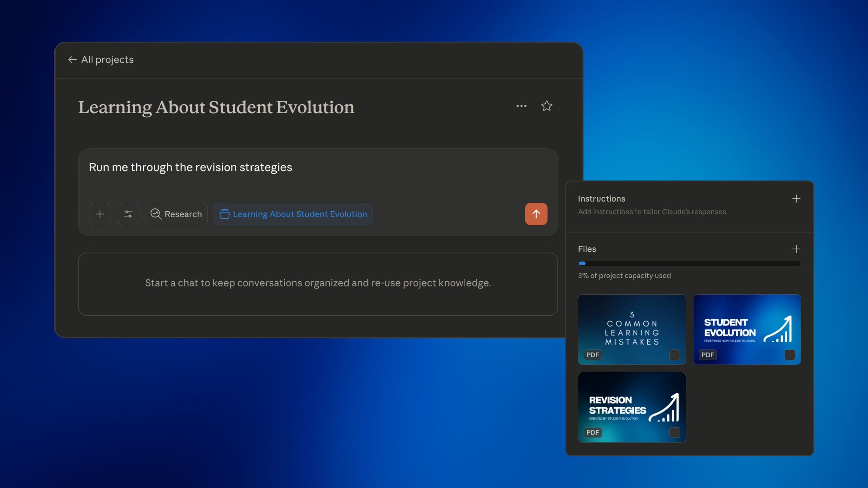Click the back arrow next to All projects
The height and width of the screenshot is (488, 868).
pyautogui.click(x=72, y=60)
